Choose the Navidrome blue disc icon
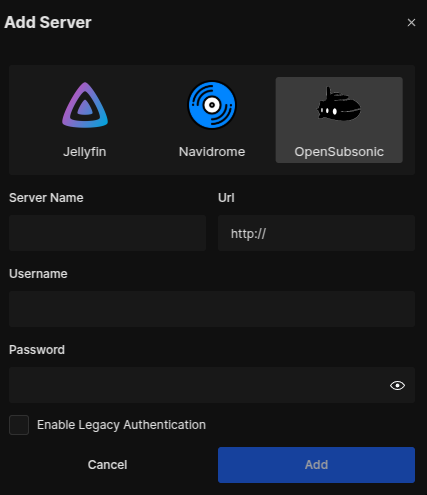Screen dimensions: 427x495 (212, 105)
